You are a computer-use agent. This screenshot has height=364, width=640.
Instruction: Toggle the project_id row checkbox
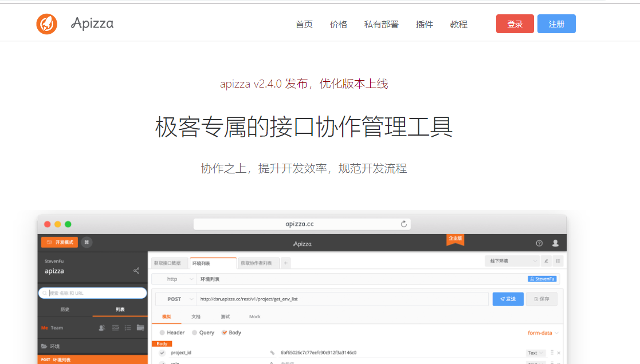click(162, 353)
